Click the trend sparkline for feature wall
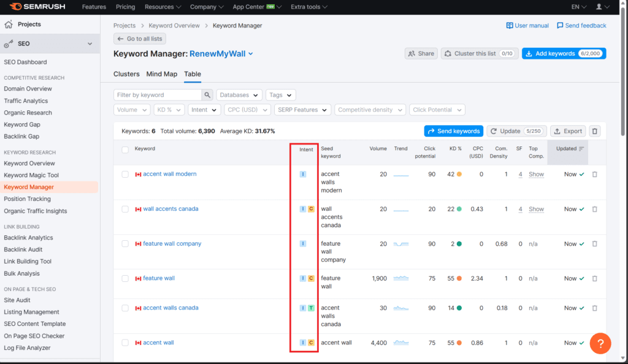628x364 pixels. point(401,278)
